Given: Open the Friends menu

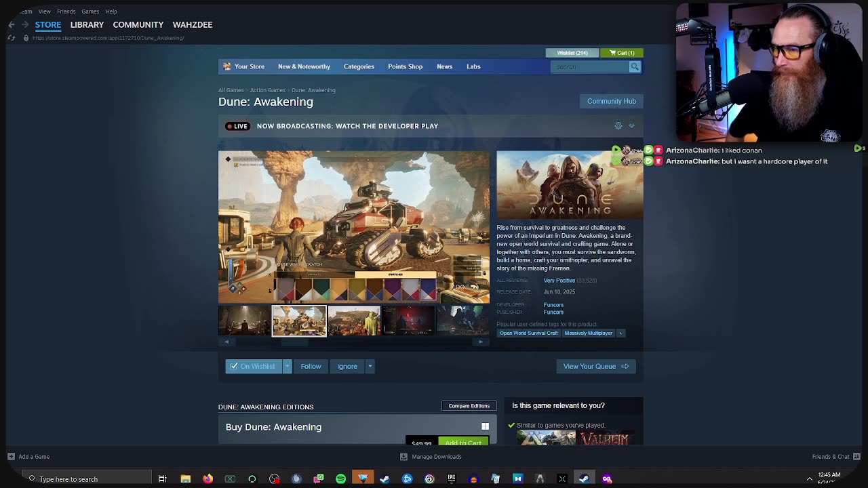Looking at the screenshot, I should [66, 12].
